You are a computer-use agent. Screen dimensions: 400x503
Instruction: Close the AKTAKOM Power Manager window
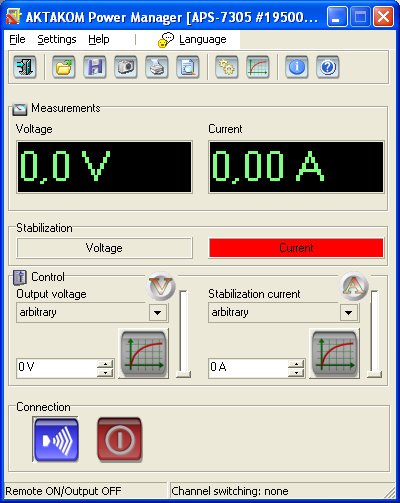click(x=383, y=17)
